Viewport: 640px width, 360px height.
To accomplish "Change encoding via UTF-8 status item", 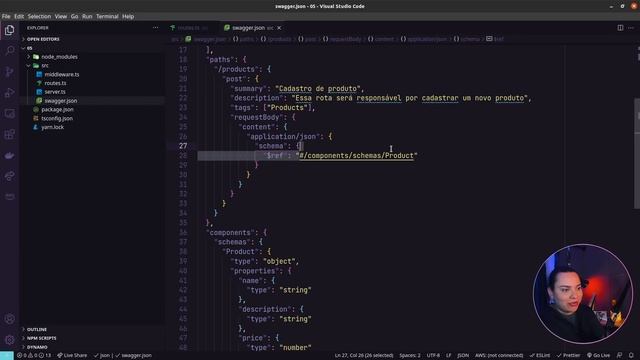I will point(433,356).
